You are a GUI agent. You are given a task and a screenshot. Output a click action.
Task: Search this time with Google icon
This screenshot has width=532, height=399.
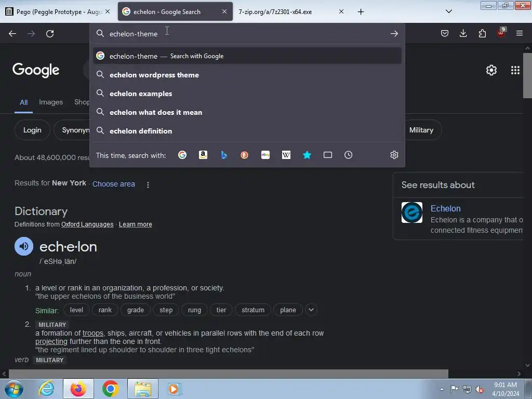(182, 155)
